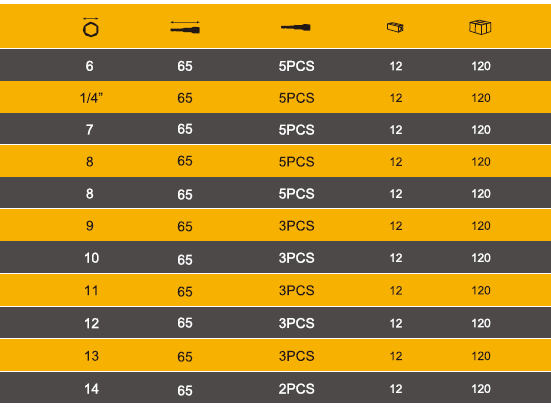Screen dimensions: 551x407
Task: Click the hexagon size icon in header
Action: (x=91, y=27)
